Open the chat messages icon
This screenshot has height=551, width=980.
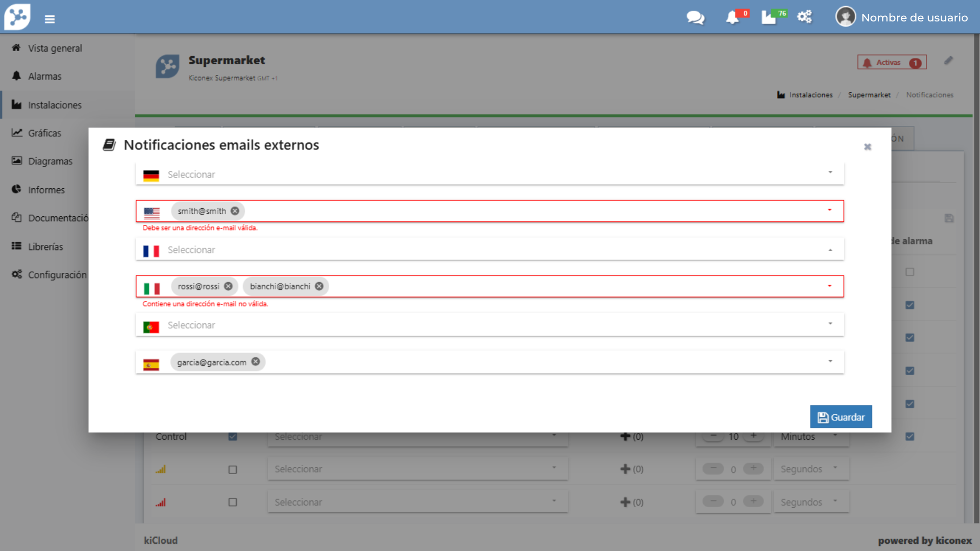695,17
